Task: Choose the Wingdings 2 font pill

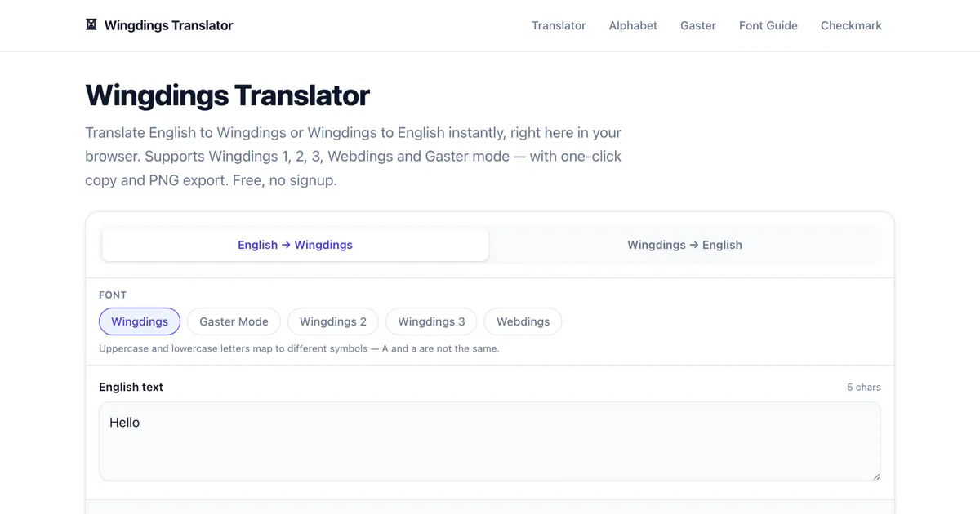Action: coord(333,321)
